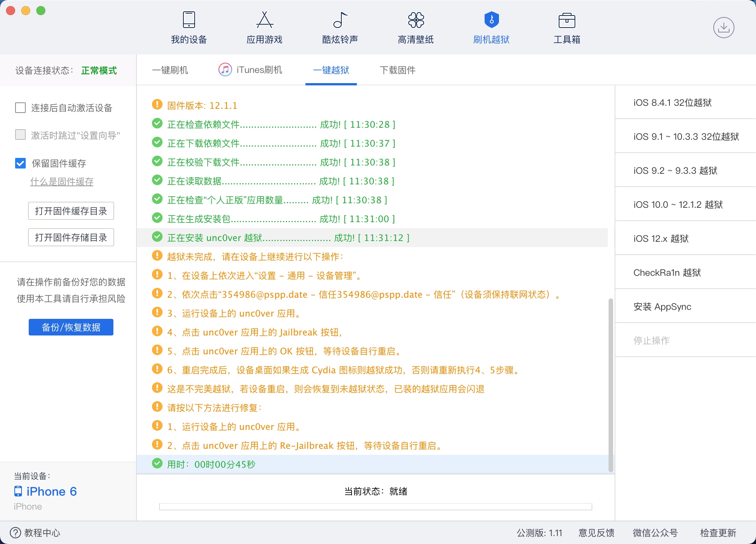Click the progress bar under 当前状态
The image size is (756, 544).
coord(375,507)
